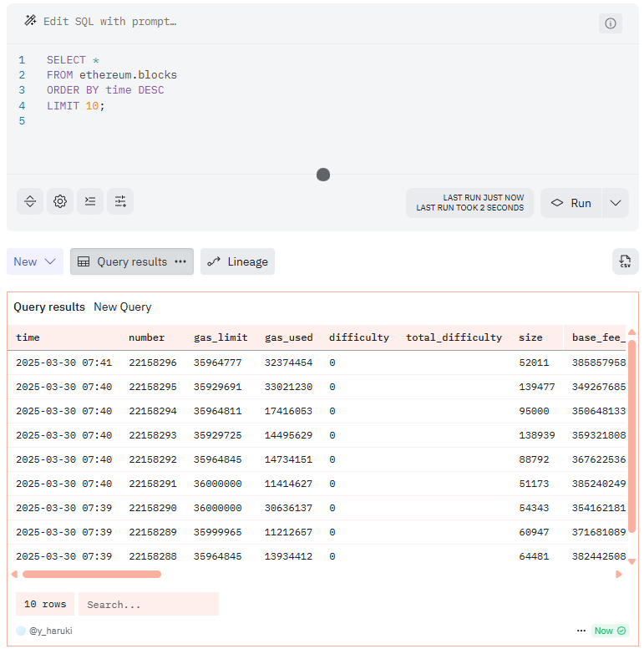Click the editor resize handle dot
This screenshot has width=644, height=649.
tap(323, 175)
